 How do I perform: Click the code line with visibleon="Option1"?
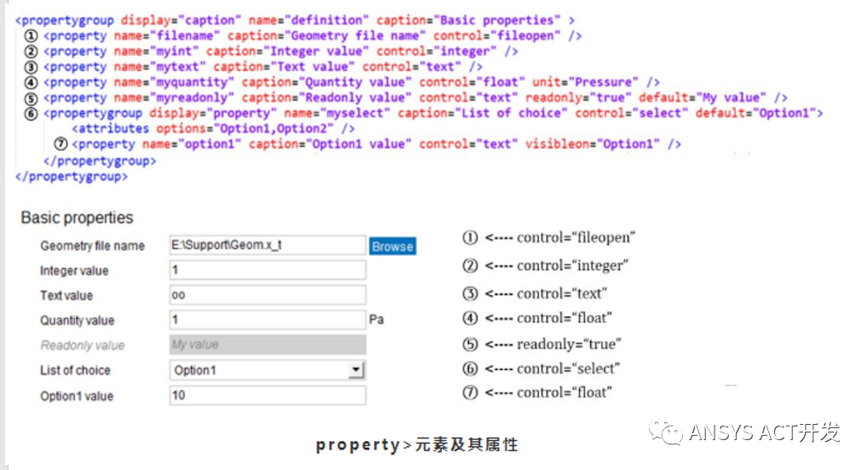click(x=376, y=144)
